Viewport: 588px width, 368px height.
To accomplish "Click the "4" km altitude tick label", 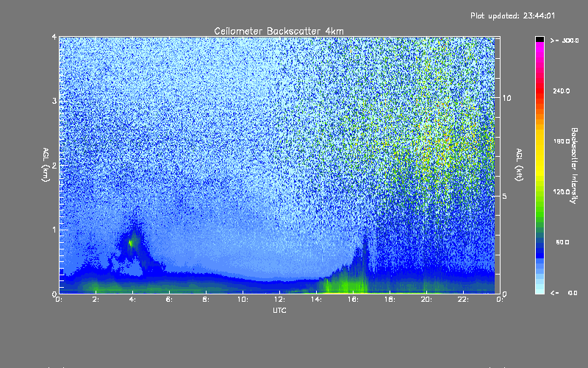I will [54, 37].
